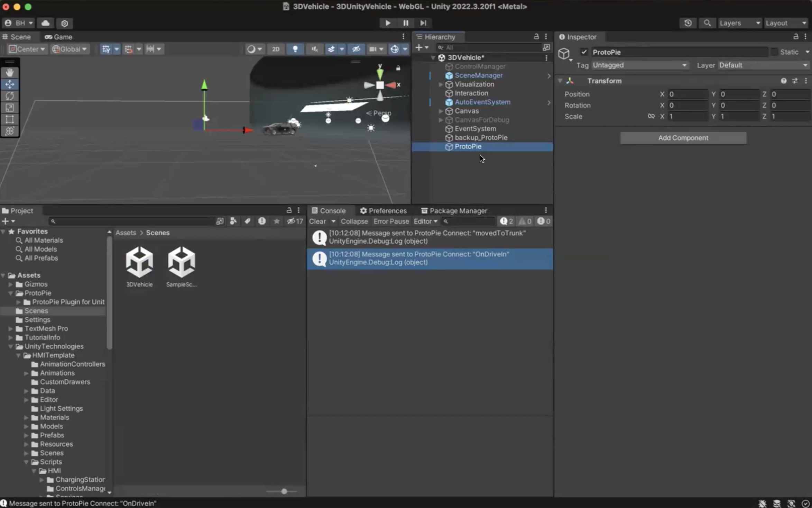Click the Play button to run scene

point(388,23)
